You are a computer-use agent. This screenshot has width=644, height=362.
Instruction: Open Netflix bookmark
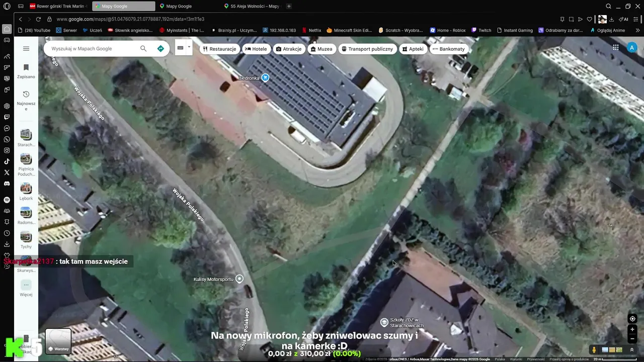[x=311, y=30]
